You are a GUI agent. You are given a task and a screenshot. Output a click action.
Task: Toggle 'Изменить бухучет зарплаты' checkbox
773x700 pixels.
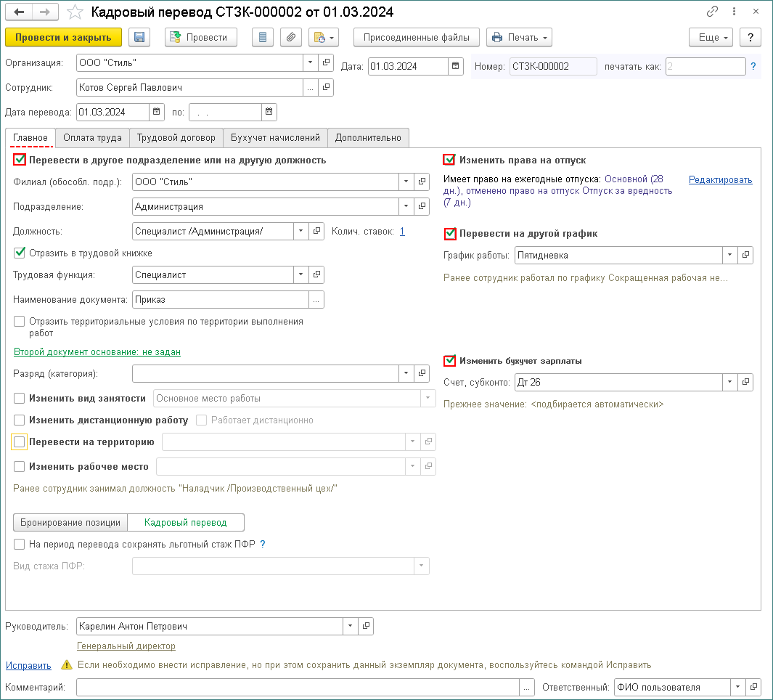449,361
